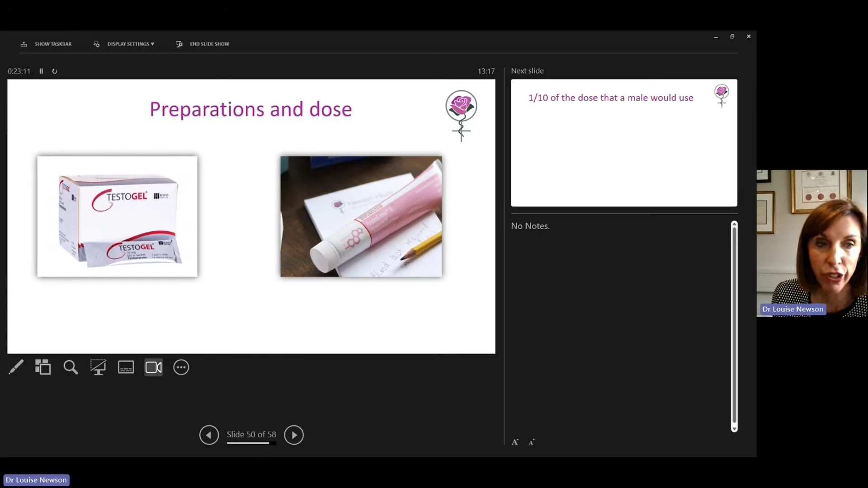
Task: Click the annotation/pen tool icon
Action: [15, 367]
